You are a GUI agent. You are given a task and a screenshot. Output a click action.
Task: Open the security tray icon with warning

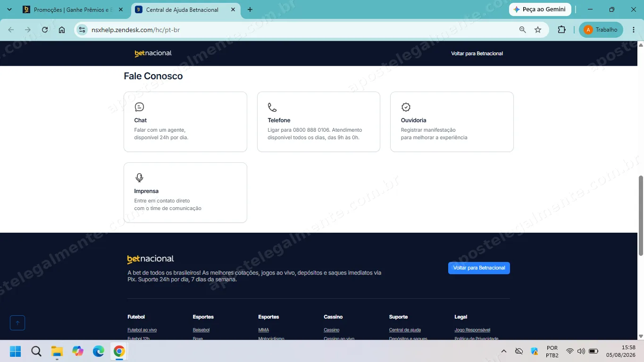534,351
